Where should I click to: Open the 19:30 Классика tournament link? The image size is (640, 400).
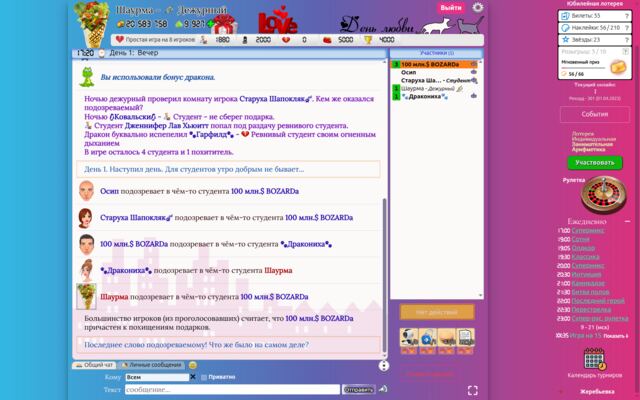tap(585, 257)
